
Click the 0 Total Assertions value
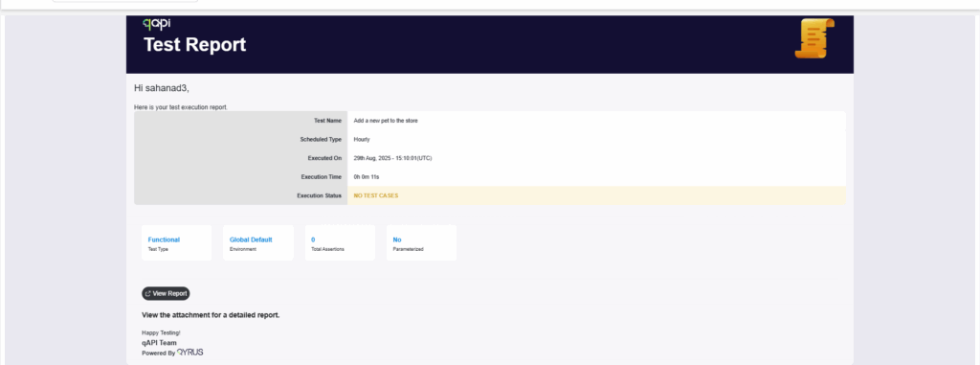[x=313, y=240]
